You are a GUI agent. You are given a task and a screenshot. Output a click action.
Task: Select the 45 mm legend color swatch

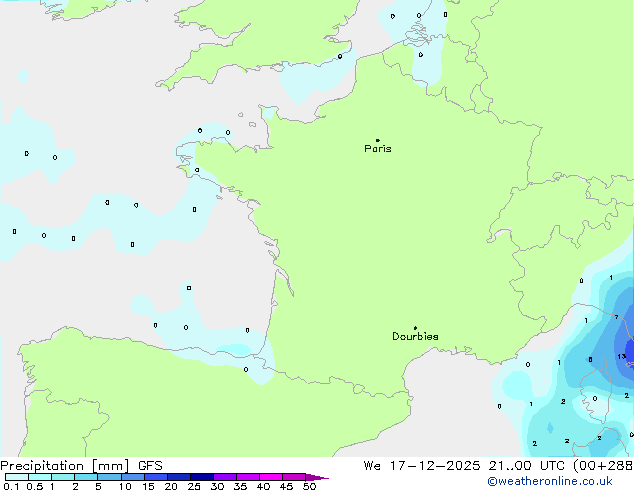294,477
